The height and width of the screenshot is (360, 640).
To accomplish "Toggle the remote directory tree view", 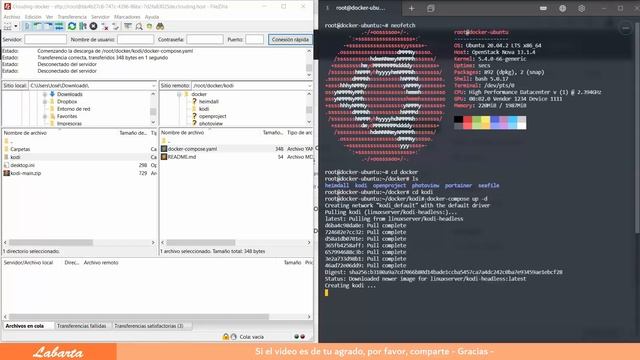I will (49, 27).
